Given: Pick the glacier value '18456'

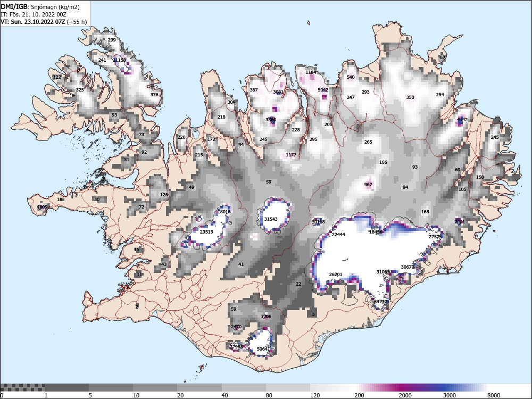Looking at the screenshot, I should click(x=376, y=232).
